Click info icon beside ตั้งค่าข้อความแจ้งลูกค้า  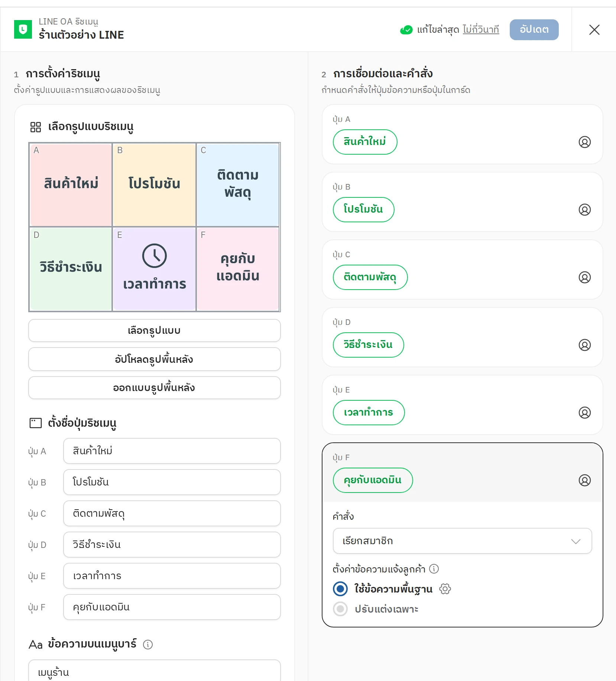pos(434,569)
